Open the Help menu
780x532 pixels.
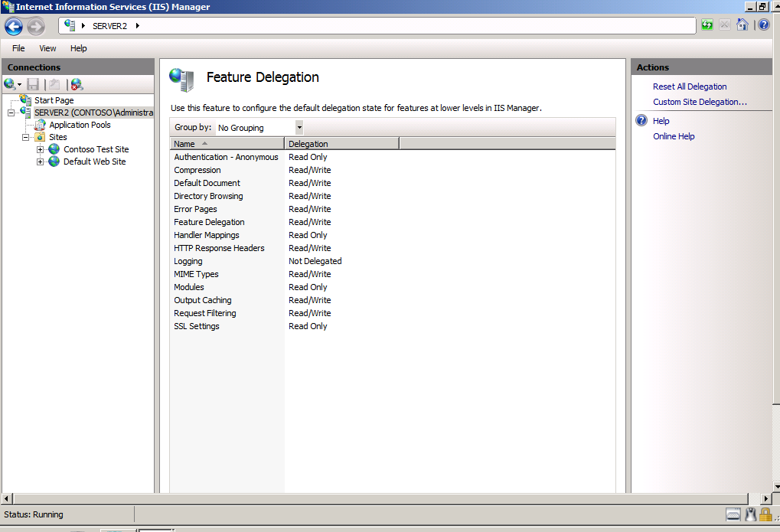(79, 48)
